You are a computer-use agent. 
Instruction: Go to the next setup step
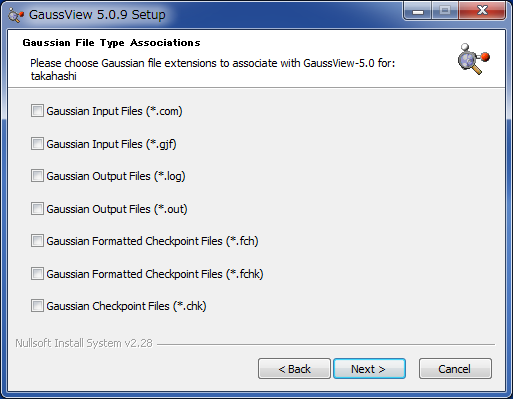point(369,369)
